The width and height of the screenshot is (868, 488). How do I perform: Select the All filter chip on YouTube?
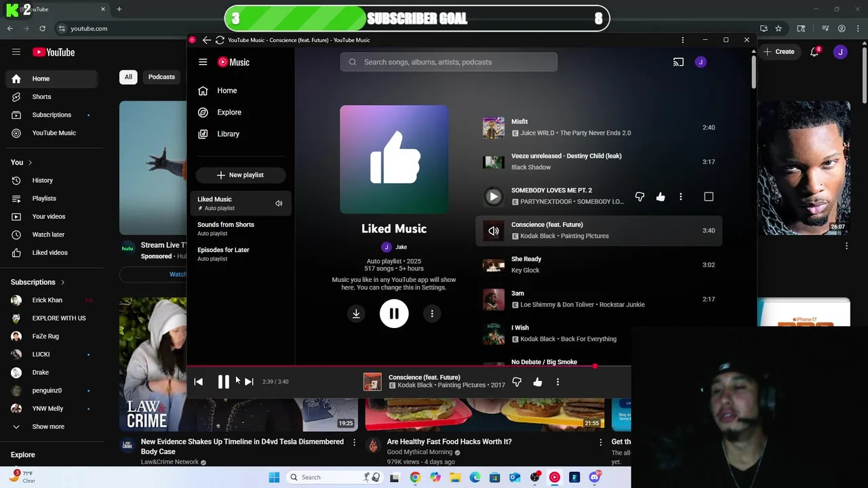click(128, 77)
